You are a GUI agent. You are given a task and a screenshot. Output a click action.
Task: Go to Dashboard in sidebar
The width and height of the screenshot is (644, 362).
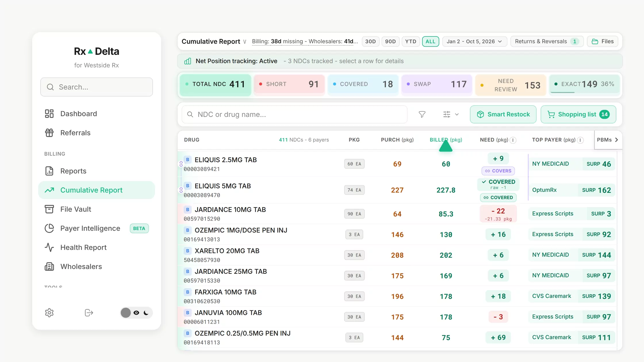coord(97,114)
